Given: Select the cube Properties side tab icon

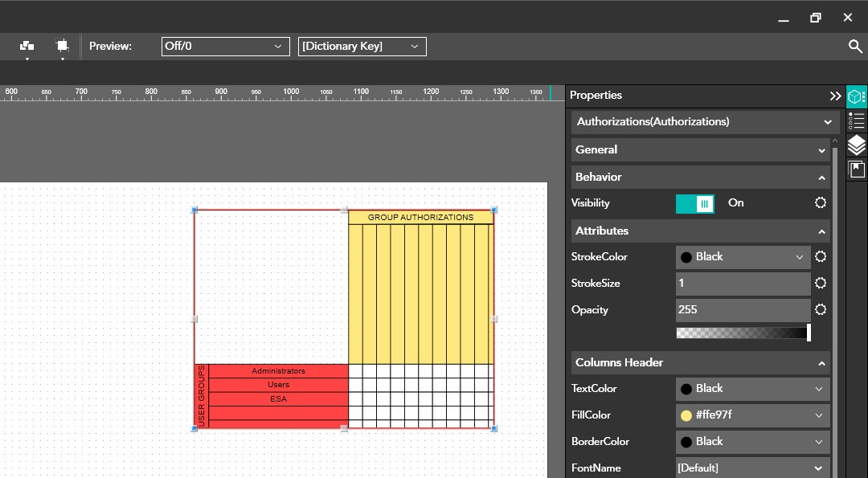Looking at the screenshot, I should tap(857, 97).
